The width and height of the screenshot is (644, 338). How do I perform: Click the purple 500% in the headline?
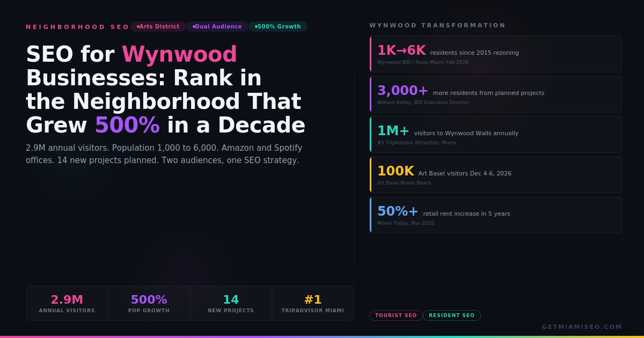[127, 126]
